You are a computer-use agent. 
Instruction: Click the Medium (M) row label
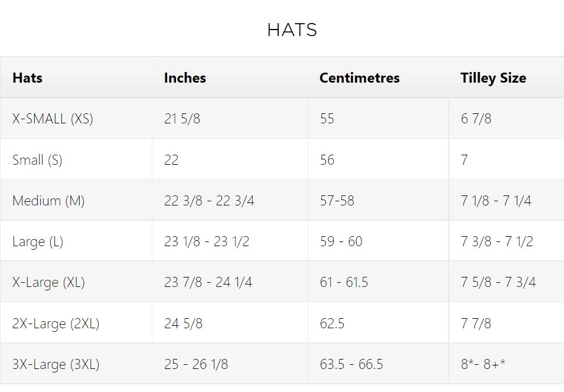pyautogui.click(x=48, y=201)
